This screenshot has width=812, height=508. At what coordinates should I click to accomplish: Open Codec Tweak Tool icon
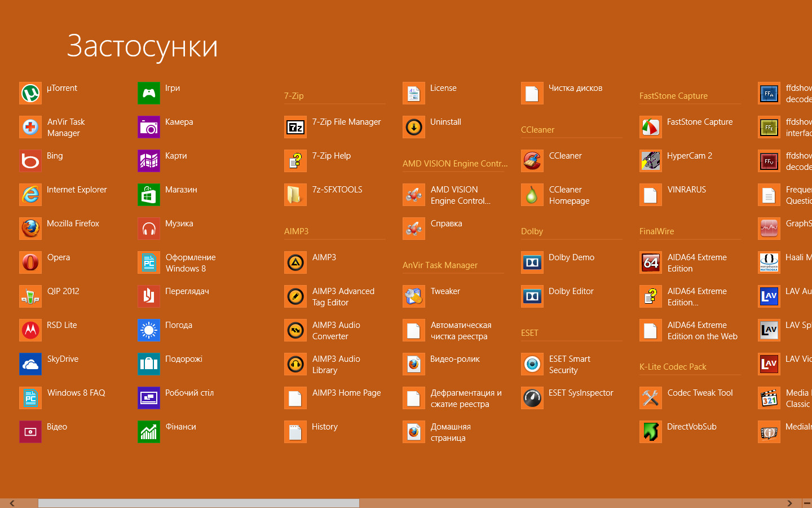coord(651,398)
